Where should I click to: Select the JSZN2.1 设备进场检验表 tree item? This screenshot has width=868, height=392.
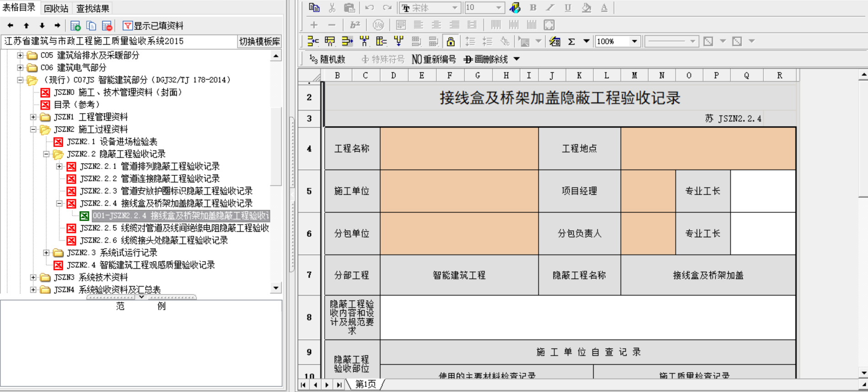[112, 142]
